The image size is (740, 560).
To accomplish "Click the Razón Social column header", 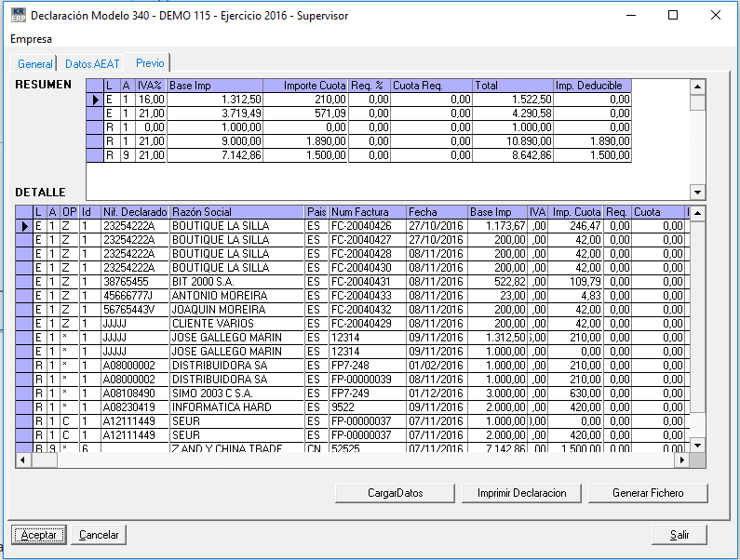I will click(x=237, y=212).
